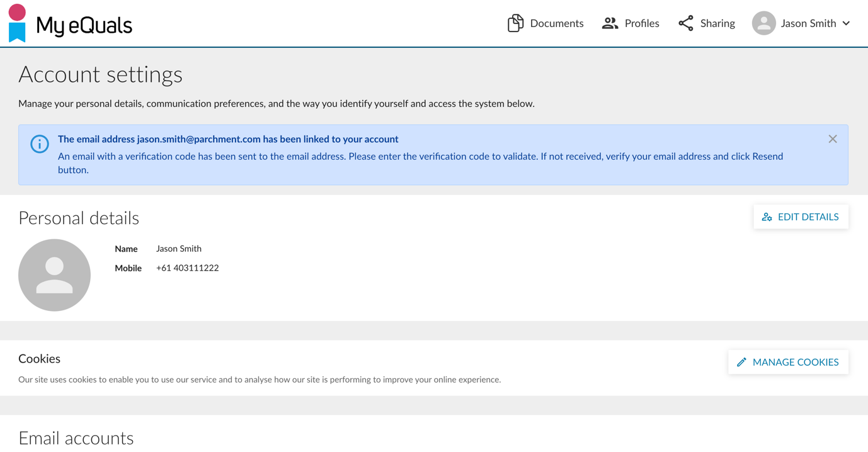The height and width of the screenshot is (452, 868).
Task: Go to the Profiles menu item
Action: pos(631,23)
